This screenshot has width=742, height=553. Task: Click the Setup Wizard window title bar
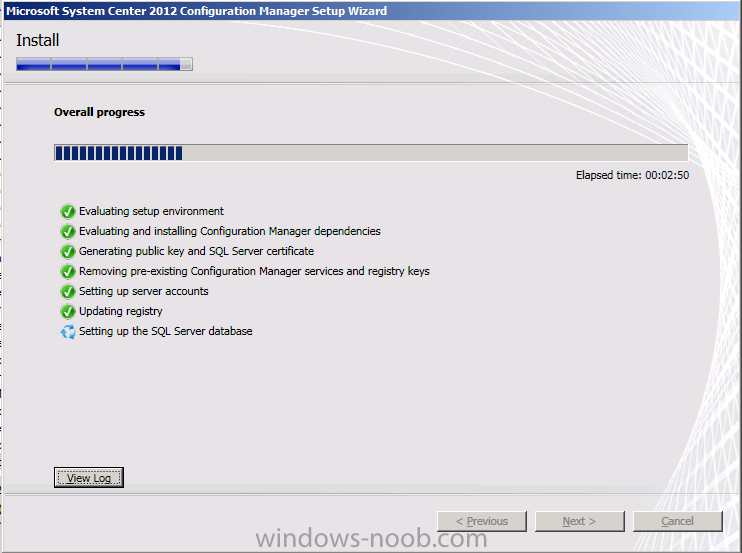coord(371,10)
